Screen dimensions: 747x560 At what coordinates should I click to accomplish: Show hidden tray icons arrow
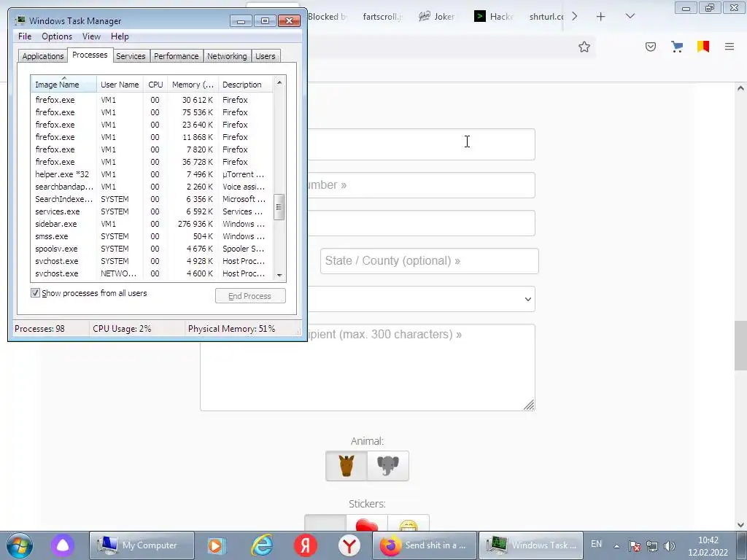pos(616,546)
